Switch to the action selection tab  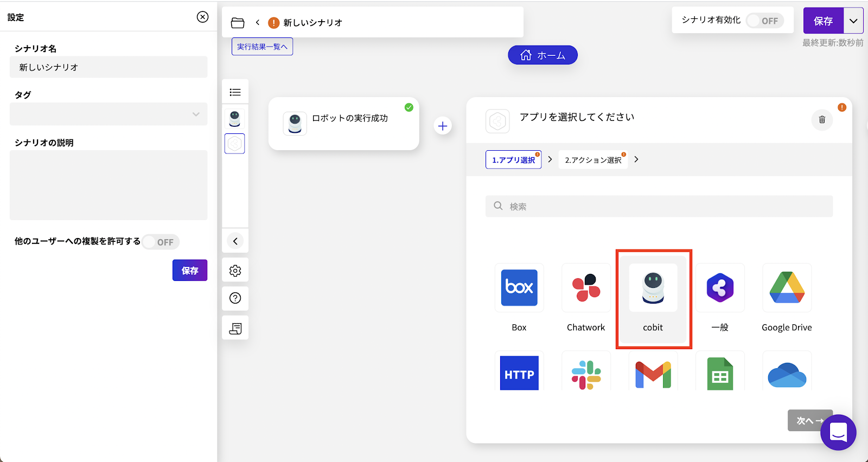593,159
